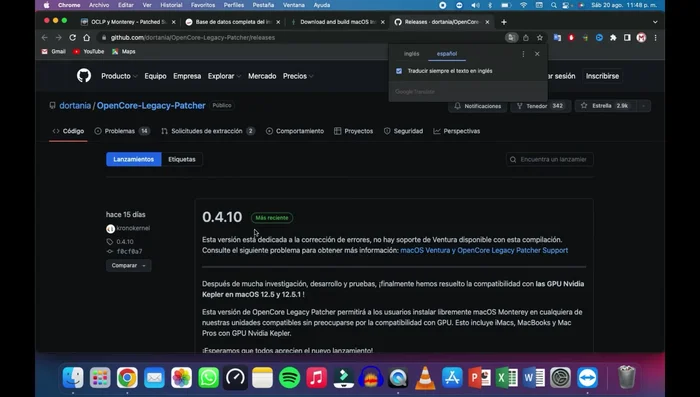Open Trash in the dock

click(627, 377)
